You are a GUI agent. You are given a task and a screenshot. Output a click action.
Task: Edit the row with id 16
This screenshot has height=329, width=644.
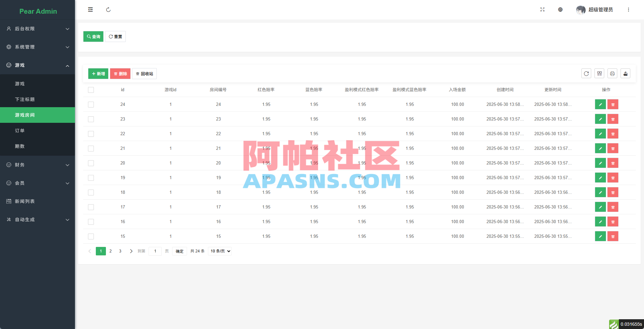pyautogui.click(x=600, y=222)
